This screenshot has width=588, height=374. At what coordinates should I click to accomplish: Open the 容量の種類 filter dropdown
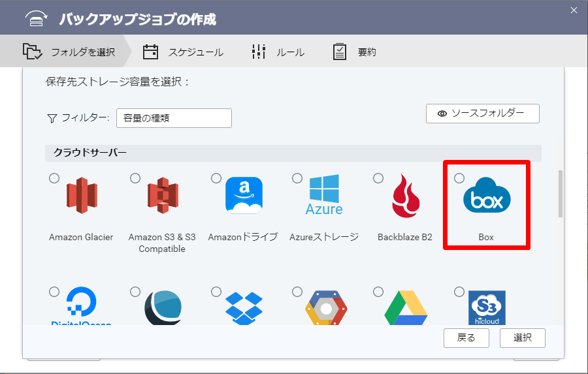tap(174, 118)
